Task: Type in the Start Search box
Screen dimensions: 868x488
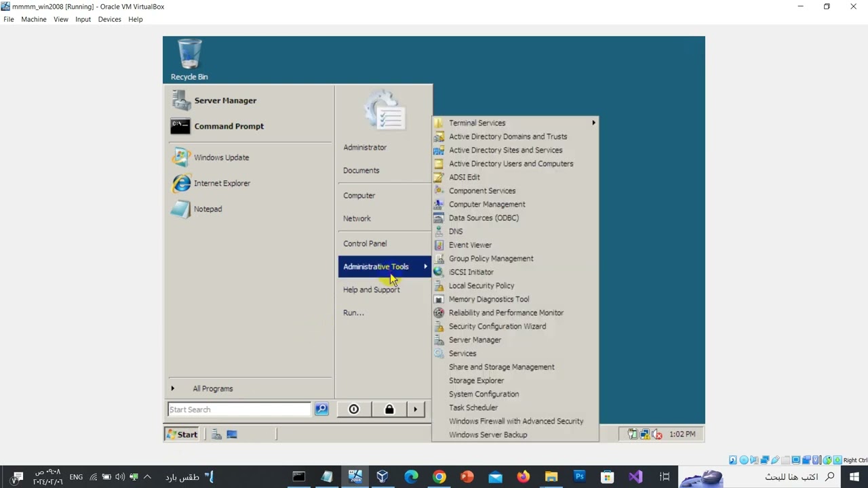Action: [x=239, y=409]
